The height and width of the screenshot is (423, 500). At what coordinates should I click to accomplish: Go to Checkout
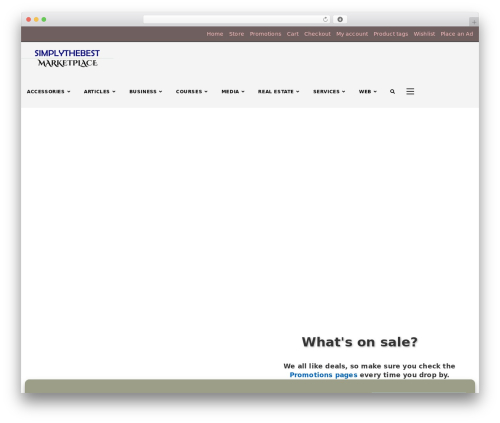pos(317,34)
